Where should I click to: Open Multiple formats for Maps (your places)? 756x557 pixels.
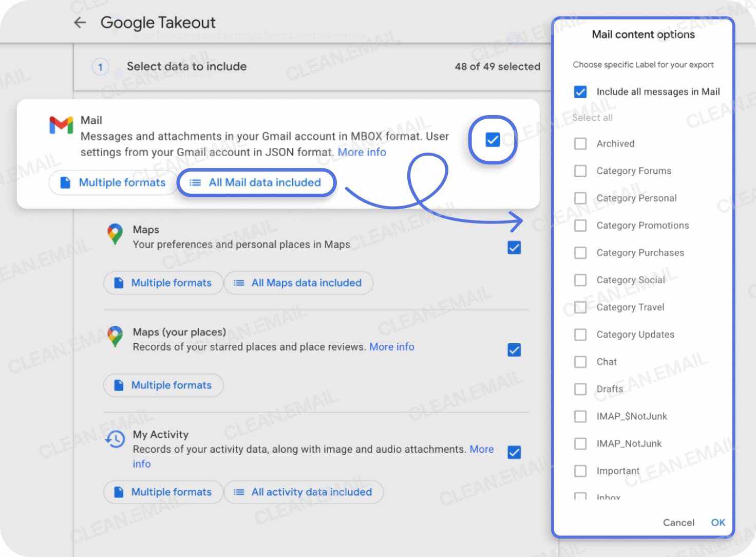coord(163,385)
